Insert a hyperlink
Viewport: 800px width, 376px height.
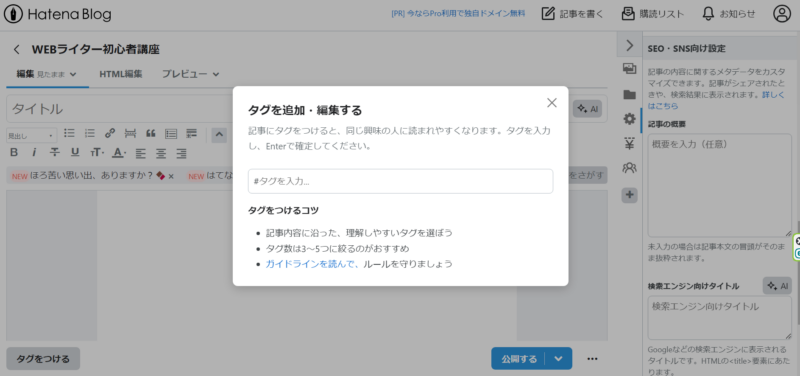(110, 134)
